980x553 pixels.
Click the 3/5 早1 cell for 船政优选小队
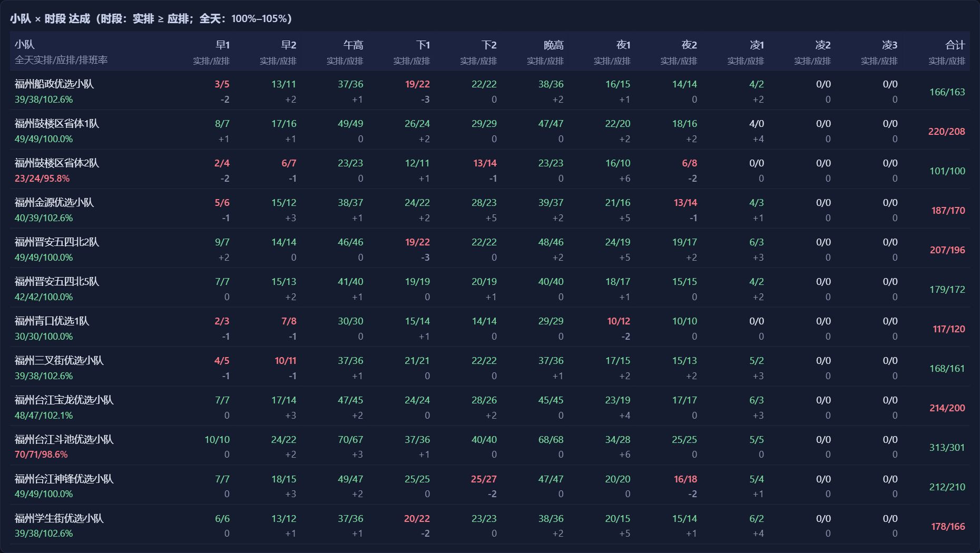[222, 84]
